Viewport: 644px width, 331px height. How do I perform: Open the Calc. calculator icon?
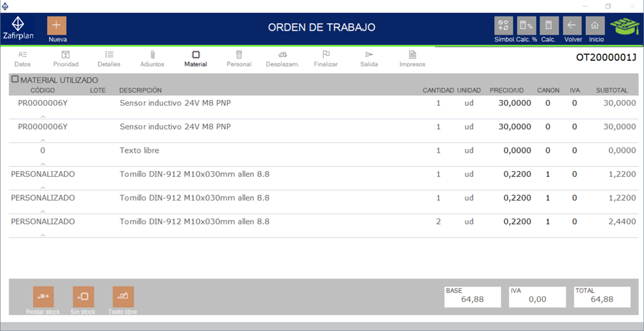[549, 26]
